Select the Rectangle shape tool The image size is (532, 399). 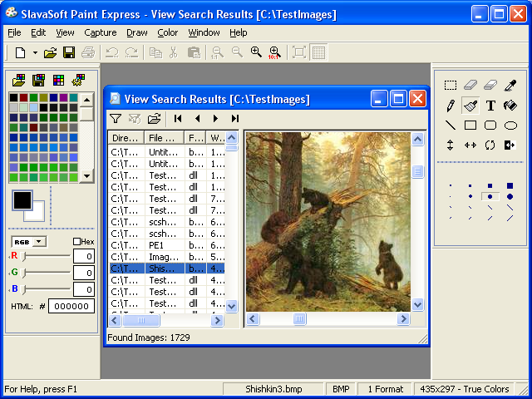[x=470, y=126]
